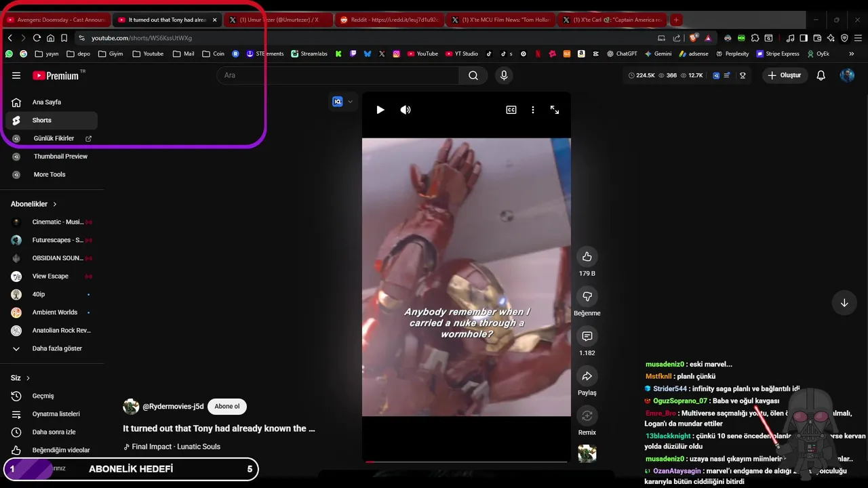Image resolution: width=868 pixels, height=488 pixels.
Task: Open Cinematic - Musi... subscription channel
Action: 52,222
